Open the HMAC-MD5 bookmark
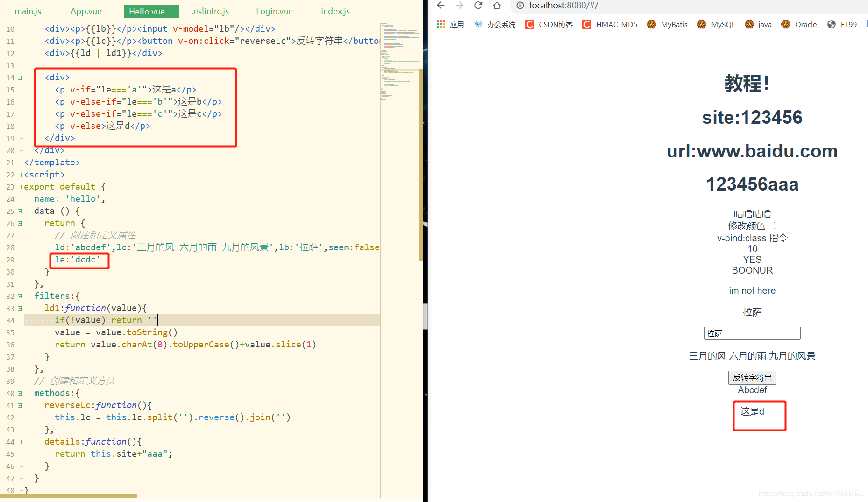This screenshot has width=868, height=502. 610,24
